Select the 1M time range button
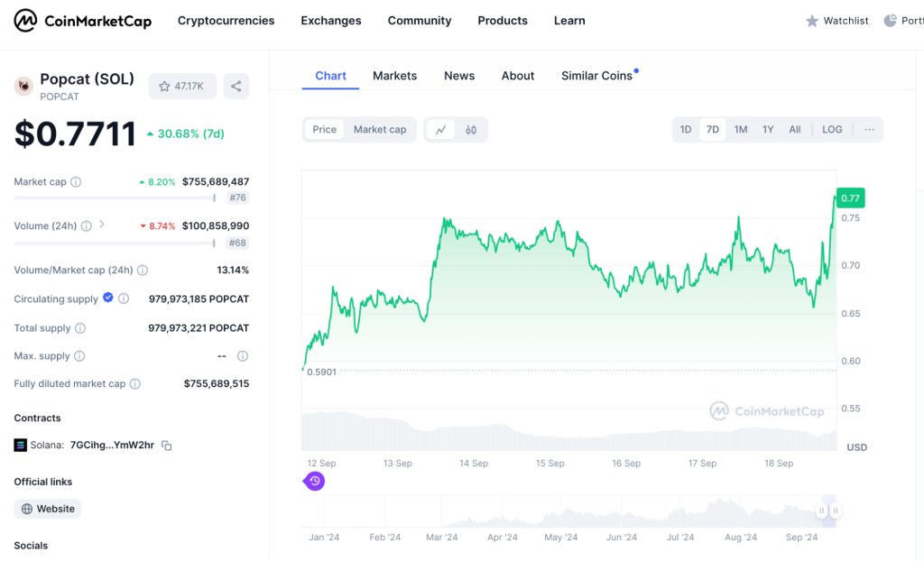This screenshot has width=924, height=561. point(741,130)
